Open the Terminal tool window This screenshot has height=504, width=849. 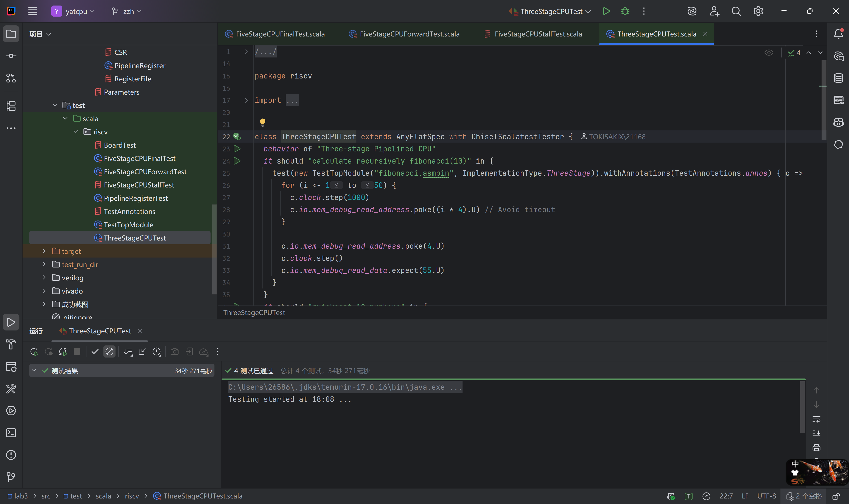coord(11,433)
